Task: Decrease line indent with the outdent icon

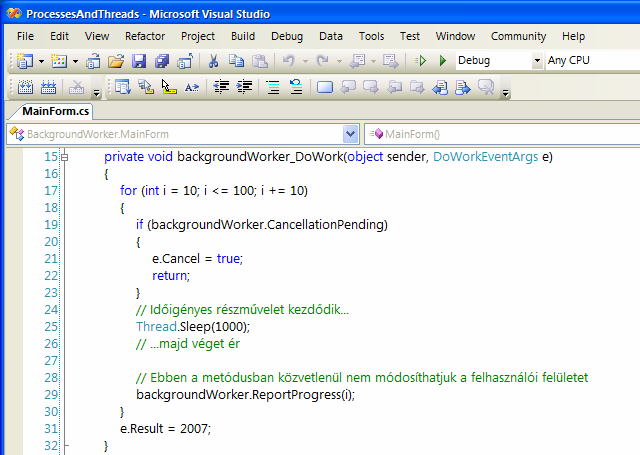Action: [x=221, y=87]
